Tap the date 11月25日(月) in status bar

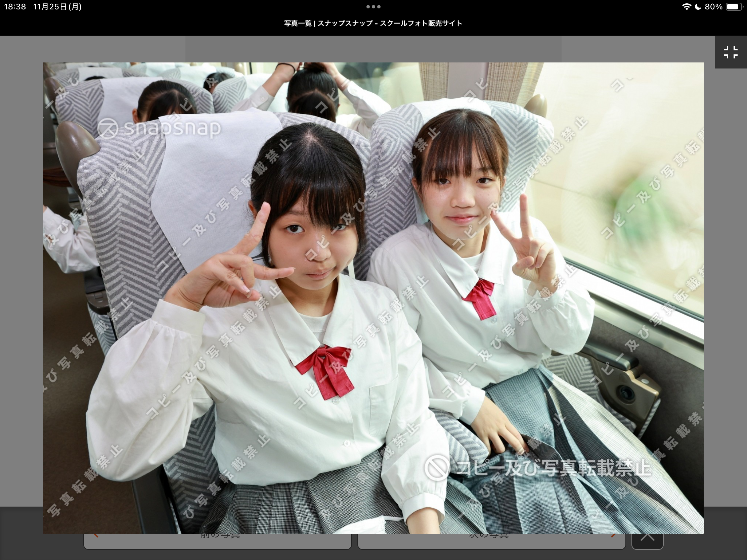click(57, 7)
